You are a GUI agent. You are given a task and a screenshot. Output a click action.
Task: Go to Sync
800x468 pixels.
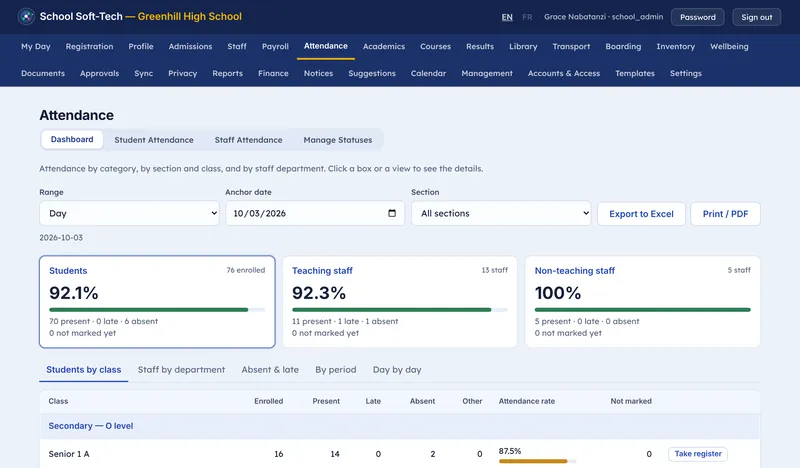[143, 73]
